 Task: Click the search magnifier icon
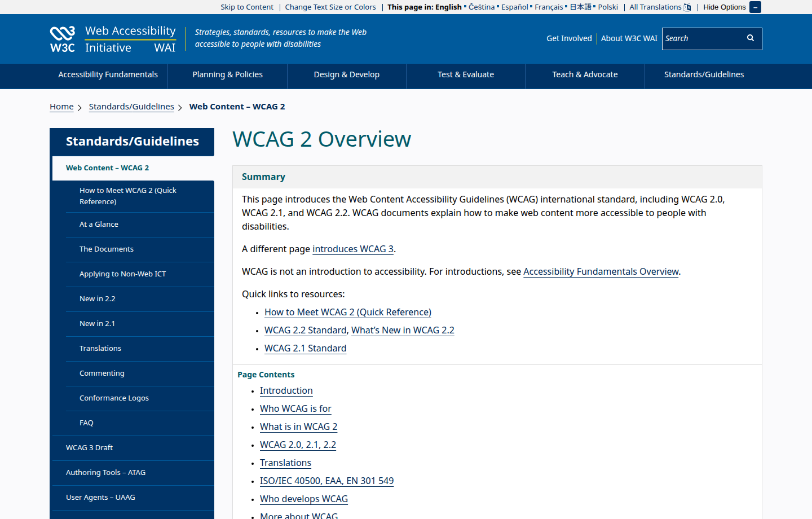pos(751,38)
